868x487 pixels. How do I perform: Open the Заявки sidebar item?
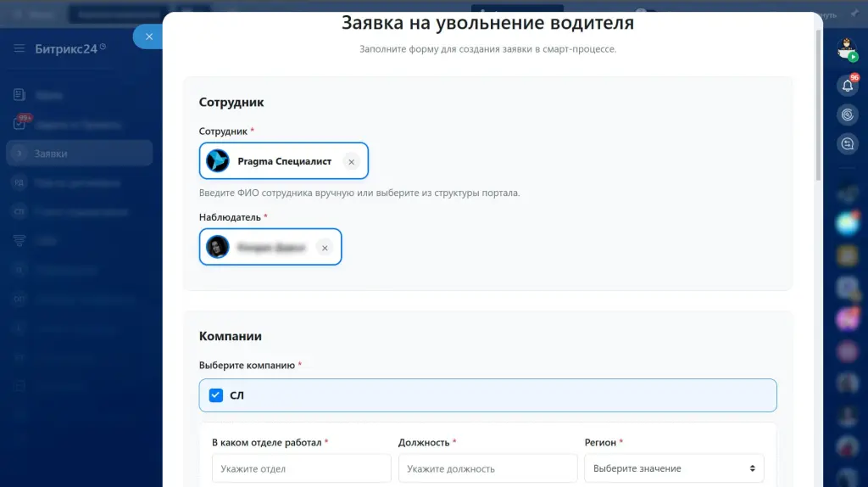pyautogui.click(x=80, y=154)
